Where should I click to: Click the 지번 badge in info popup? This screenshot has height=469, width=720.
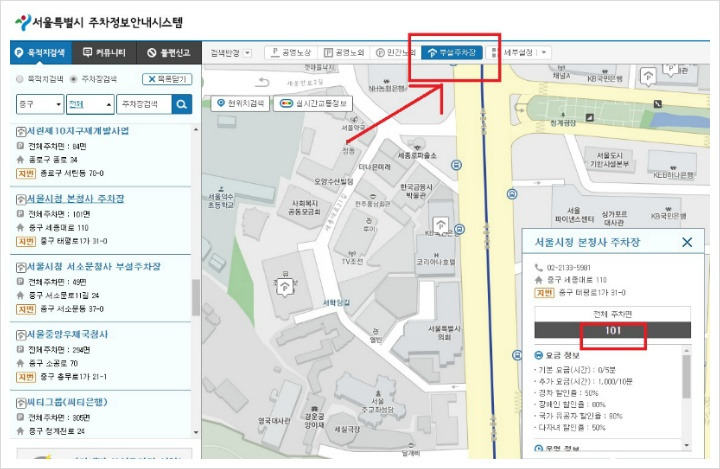544,293
